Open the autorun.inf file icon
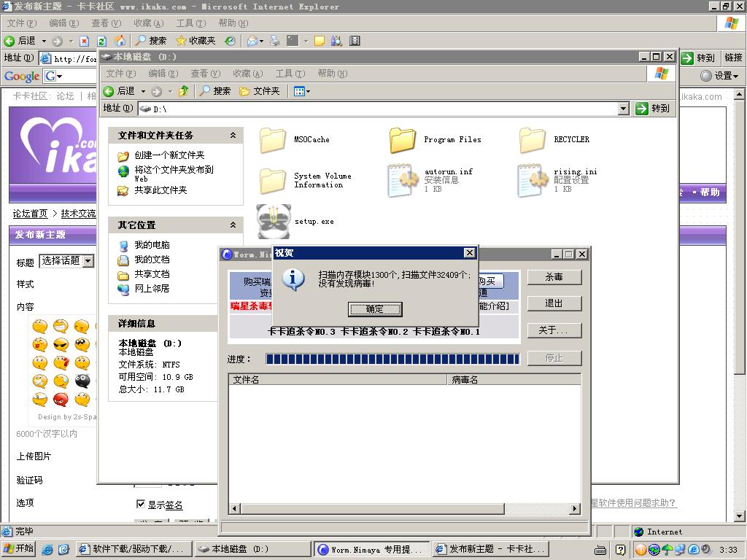Screen dimensions: 747x560 [403, 180]
